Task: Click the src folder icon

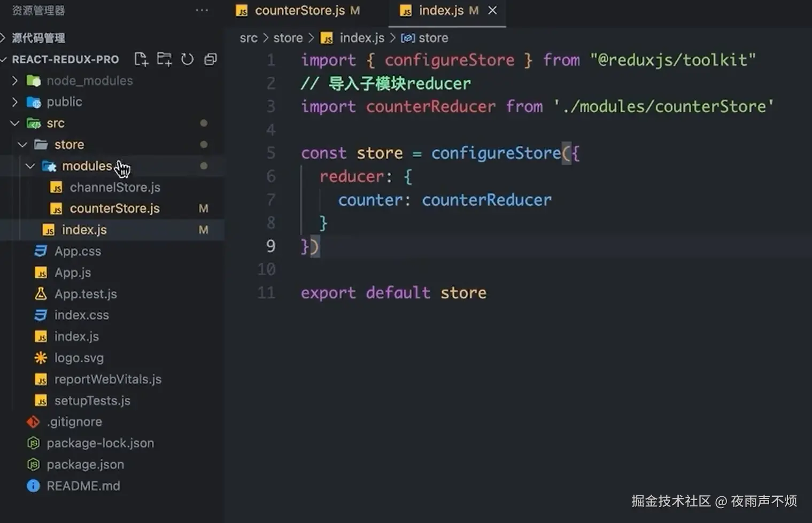Action: [x=34, y=123]
